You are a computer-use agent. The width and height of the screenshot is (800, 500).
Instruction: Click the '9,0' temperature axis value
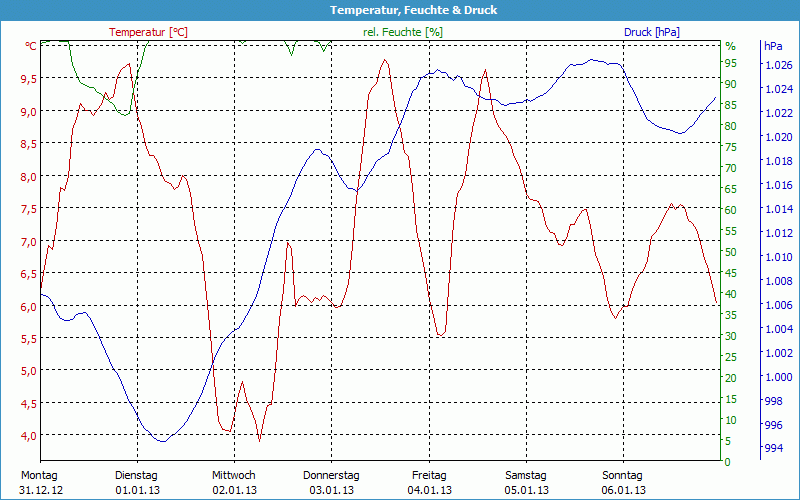28,112
